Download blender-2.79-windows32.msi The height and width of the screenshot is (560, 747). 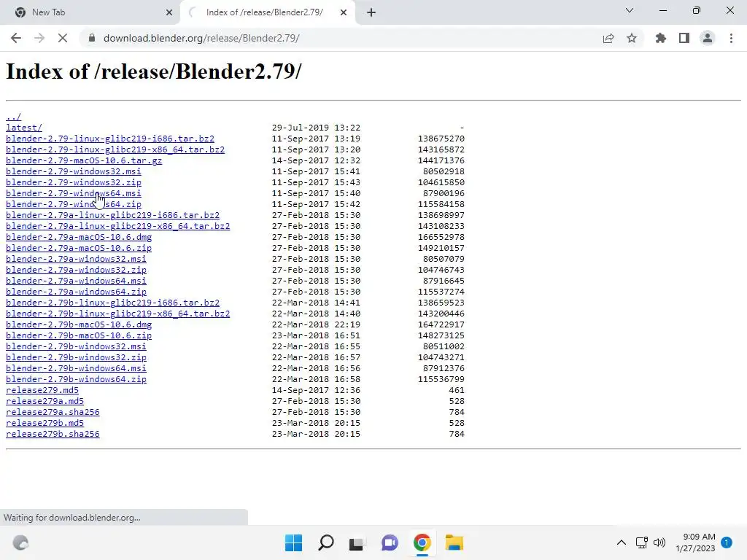(74, 171)
